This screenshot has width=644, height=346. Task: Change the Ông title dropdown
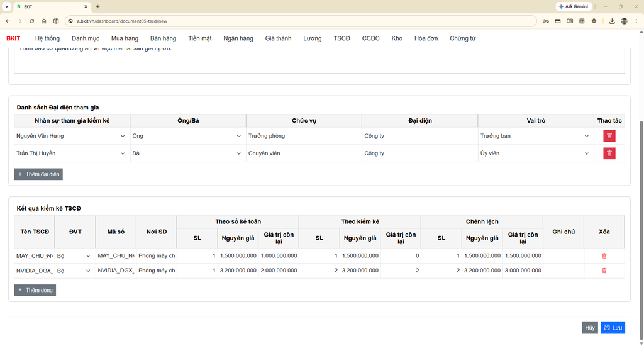click(188, 136)
